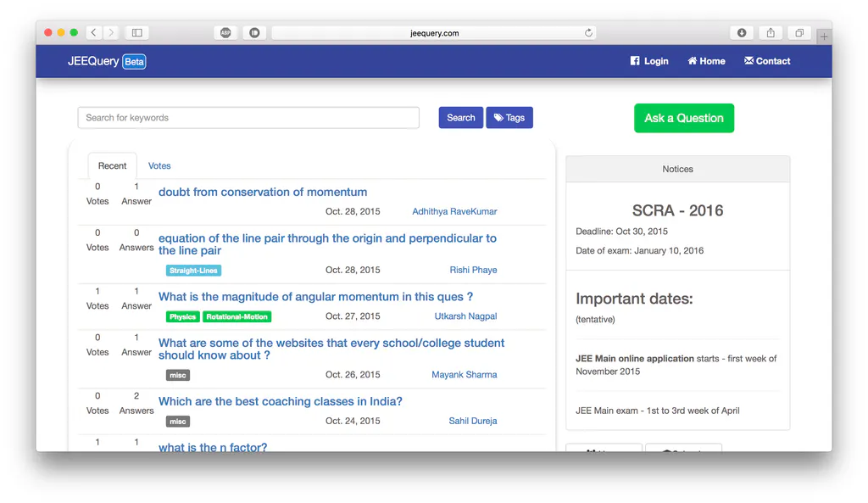This screenshot has height=503, width=868.
Task: View Adhithya RaveKumar's profile
Action: click(x=454, y=211)
